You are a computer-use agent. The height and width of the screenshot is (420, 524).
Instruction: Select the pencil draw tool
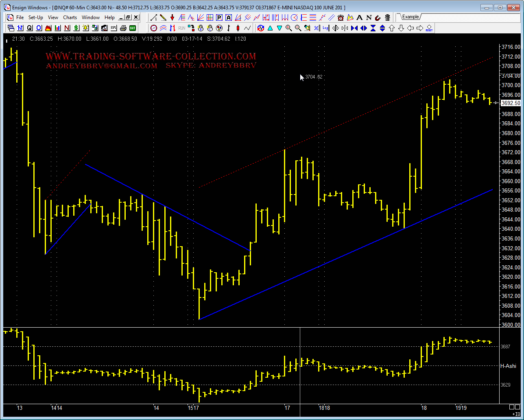[163, 17]
